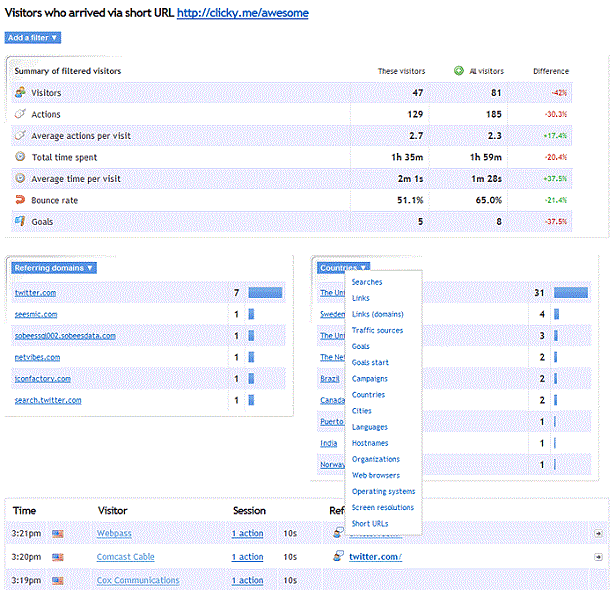Pick Operating systems from the list

click(383, 492)
